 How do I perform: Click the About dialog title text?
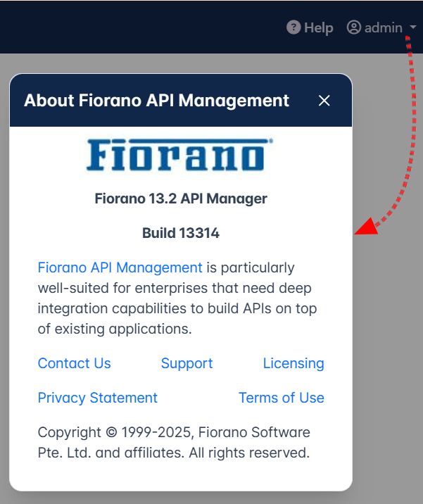(156, 101)
